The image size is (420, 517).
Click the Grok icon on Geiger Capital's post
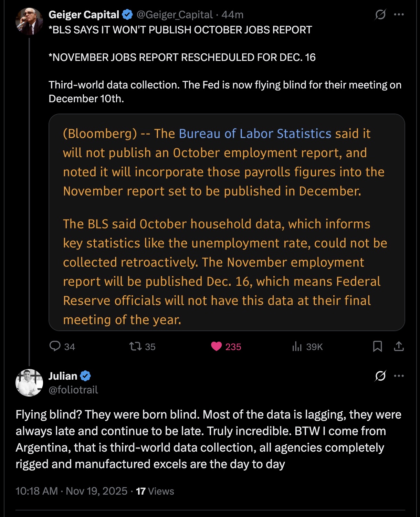[x=380, y=14]
